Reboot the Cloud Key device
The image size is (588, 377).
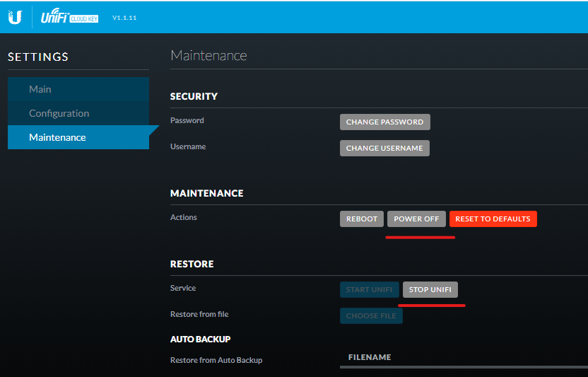[x=362, y=219]
